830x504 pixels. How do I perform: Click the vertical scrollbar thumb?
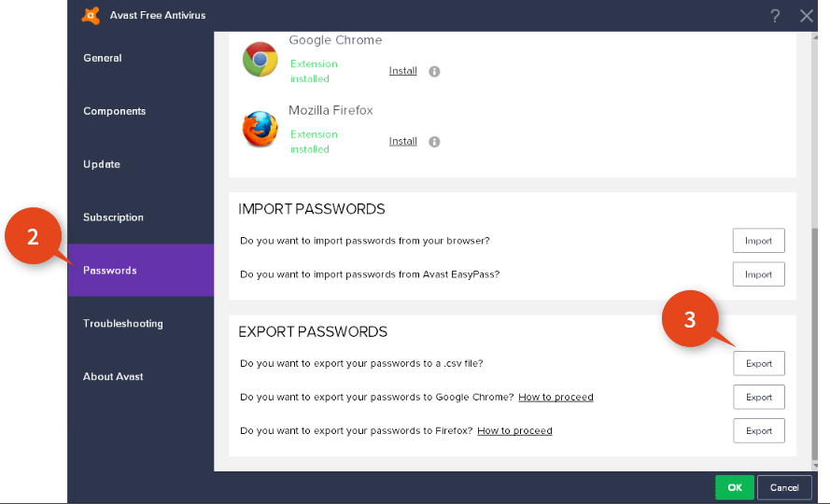815,344
